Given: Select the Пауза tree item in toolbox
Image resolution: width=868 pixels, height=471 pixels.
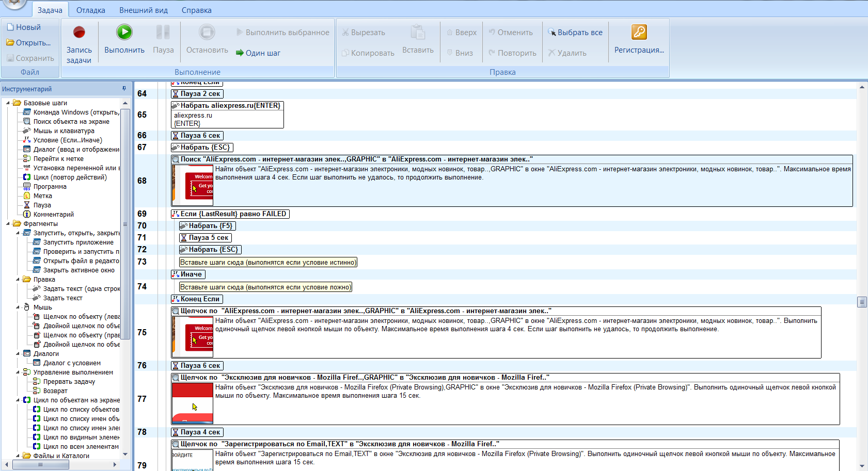Looking at the screenshot, I should (42, 205).
